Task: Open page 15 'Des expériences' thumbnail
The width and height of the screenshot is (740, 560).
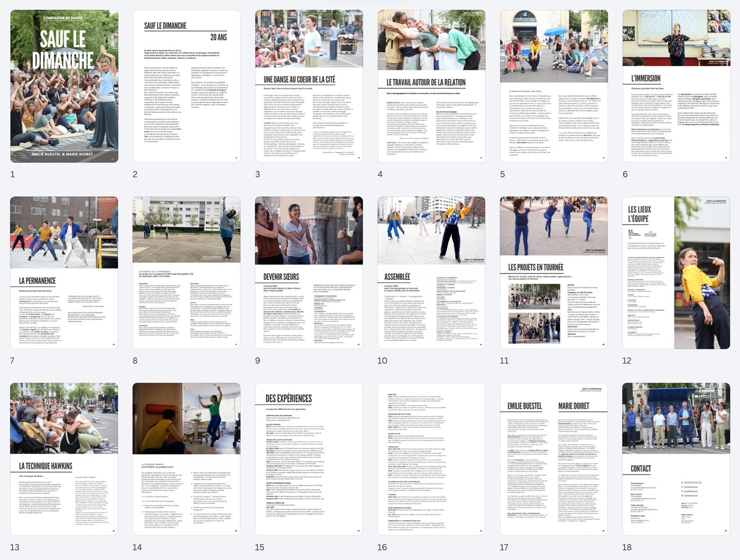Action: 309,459
